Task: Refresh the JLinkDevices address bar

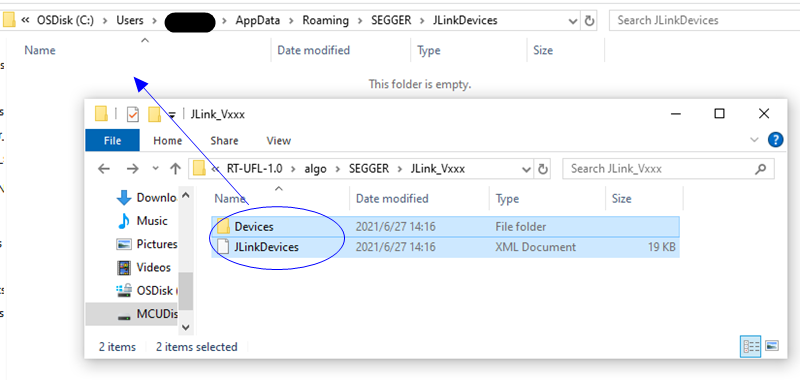Action: point(589,20)
